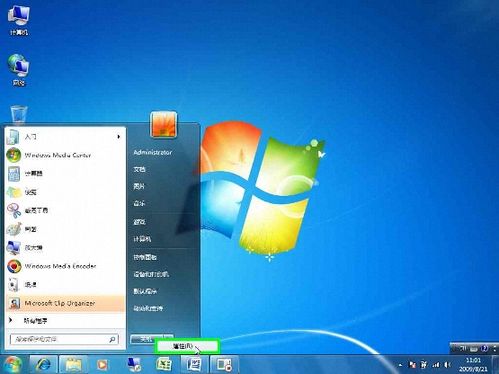Click the computer monitor icon on taskbar

click(x=135, y=364)
